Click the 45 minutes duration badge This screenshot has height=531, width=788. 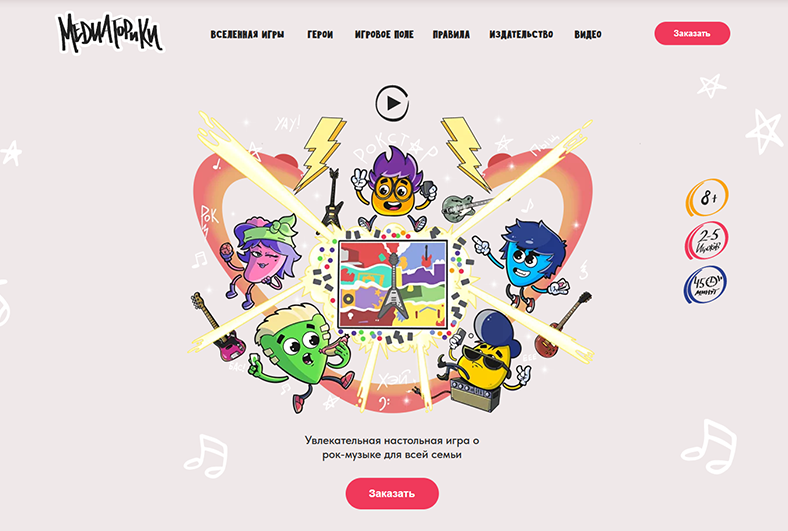tap(705, 285)
